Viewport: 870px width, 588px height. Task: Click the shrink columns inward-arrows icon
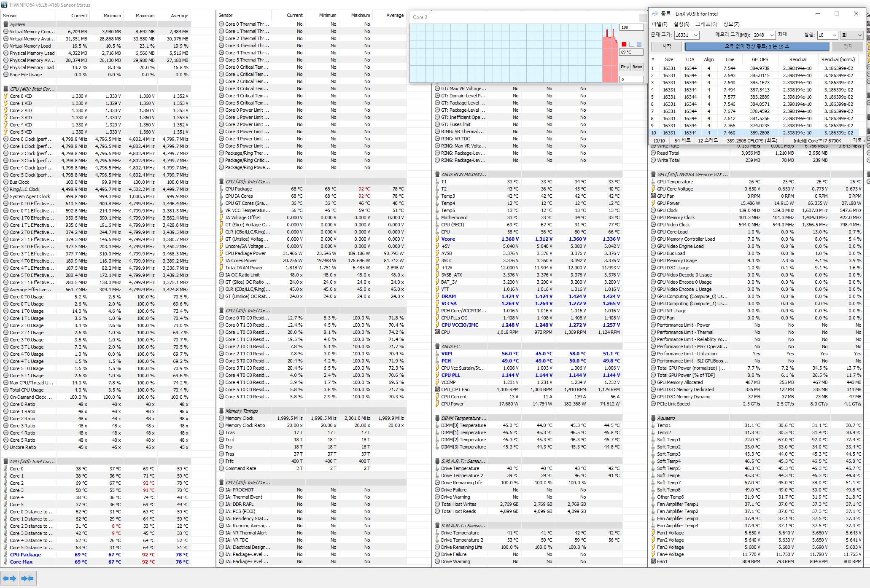click(x=27, y=578)
